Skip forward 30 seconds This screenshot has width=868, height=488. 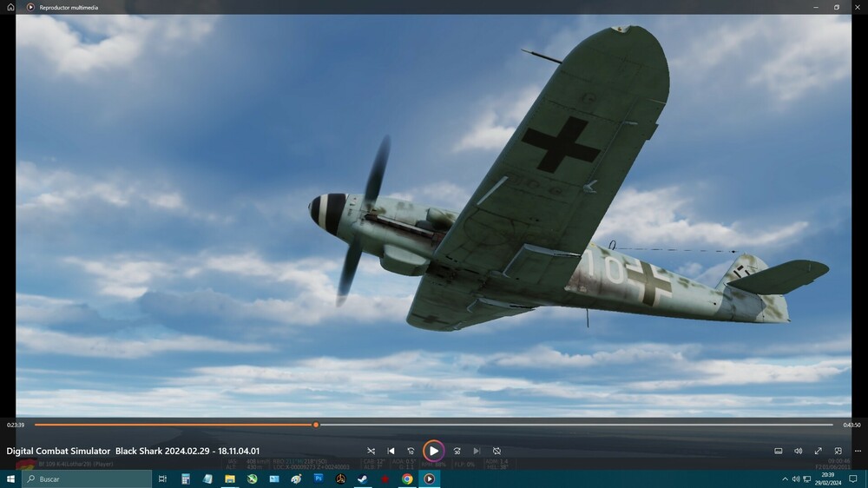(x=457, y=452)
